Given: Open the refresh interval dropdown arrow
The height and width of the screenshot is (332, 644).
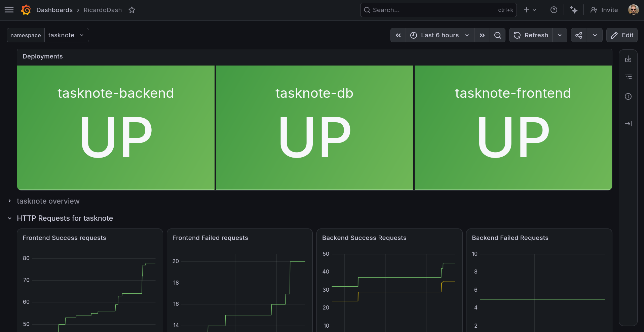Looking at the screenshot, I should point(560,35).
